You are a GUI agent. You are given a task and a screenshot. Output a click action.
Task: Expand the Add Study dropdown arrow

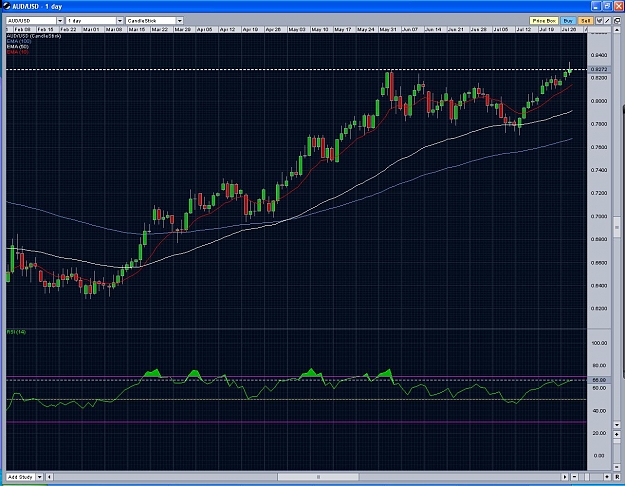tap(39, 477)
